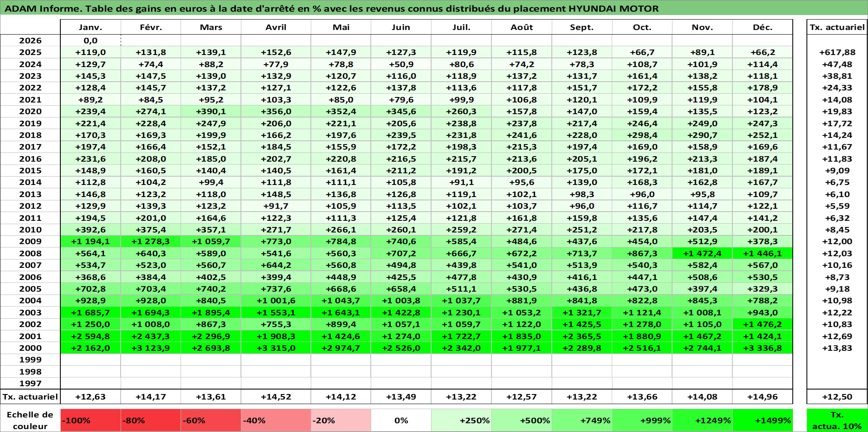
Task: Select the white 0% scale swatch
Action: coord(401,420)
